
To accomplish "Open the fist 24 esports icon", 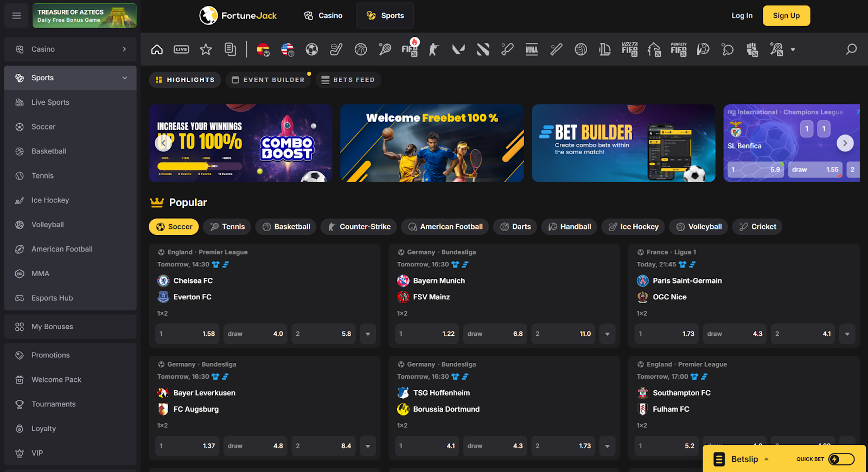I will coord(752,49).
